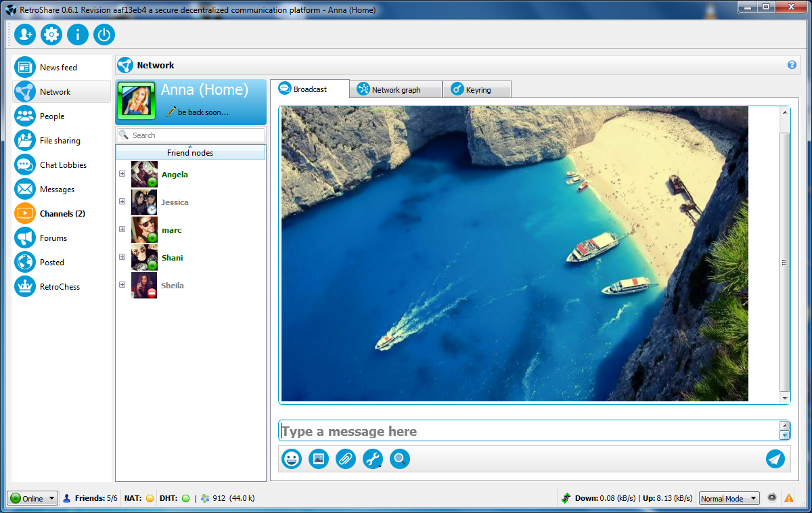The image size is (812, 513).
Task: Switch to the Network graph tab
Action: point(396,89)
